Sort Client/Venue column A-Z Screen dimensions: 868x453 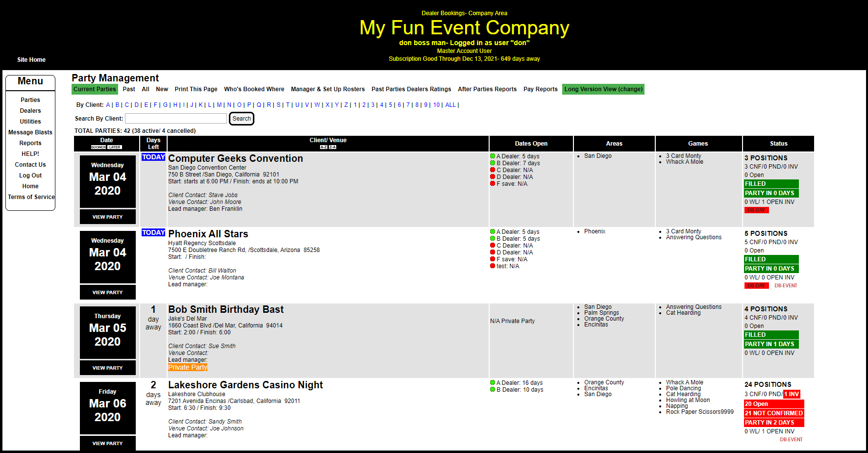323,147
